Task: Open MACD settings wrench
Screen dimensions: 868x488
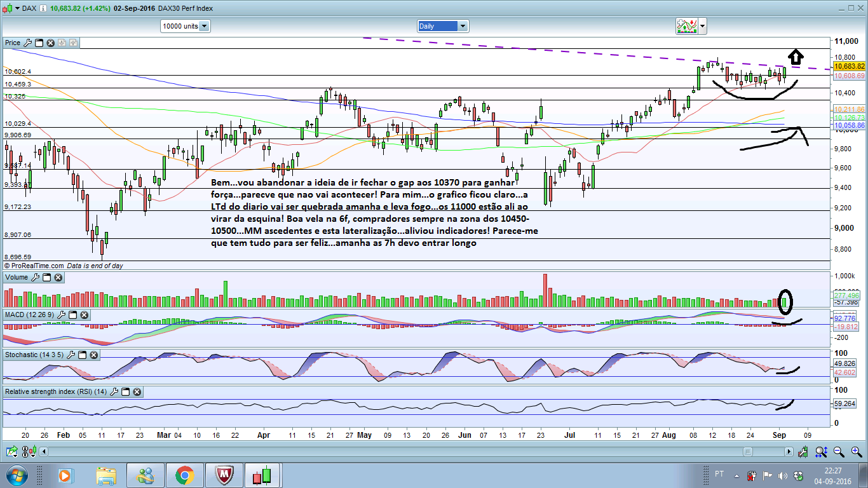Action: 62,315
